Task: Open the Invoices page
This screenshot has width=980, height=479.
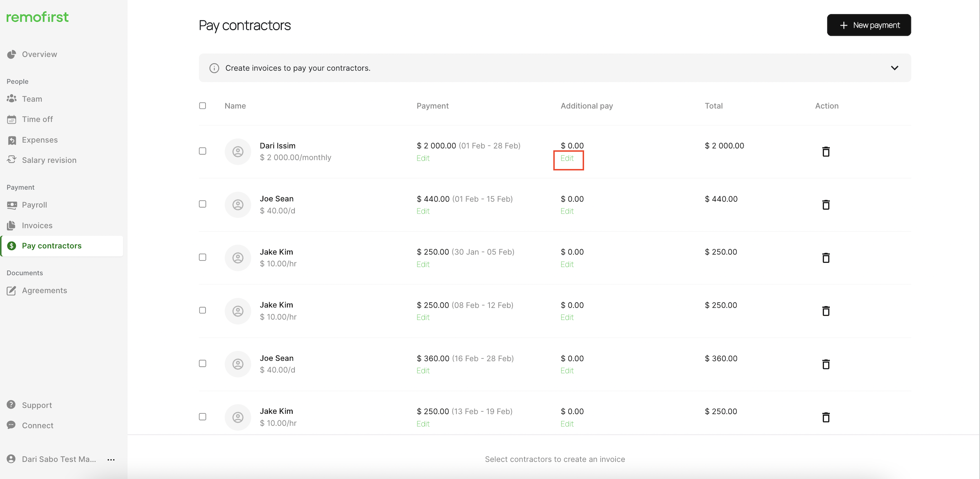Action: coord(37,225)
